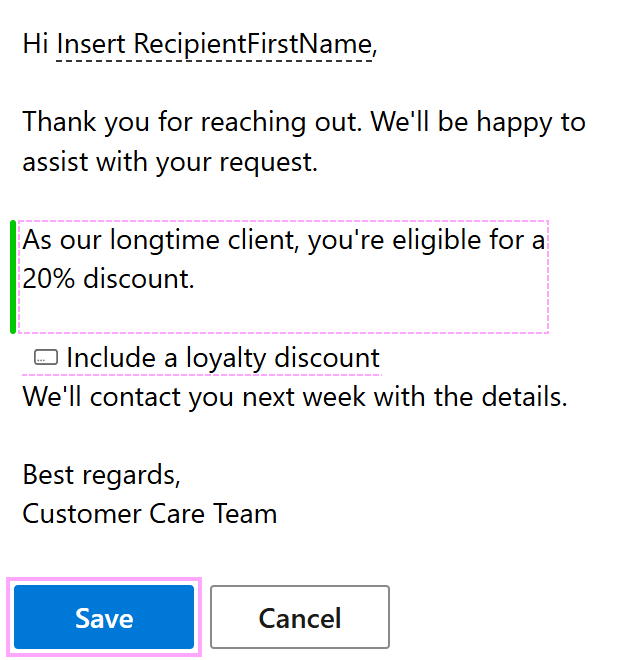Click the word "details" in the contact sentence
This screenshot has width=638, height=660.
pos(524,397)
